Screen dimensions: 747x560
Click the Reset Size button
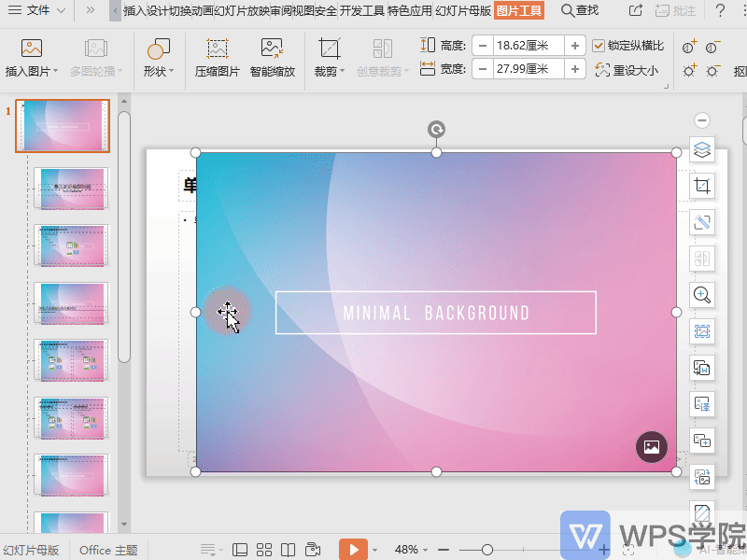[x=627, y=70]
